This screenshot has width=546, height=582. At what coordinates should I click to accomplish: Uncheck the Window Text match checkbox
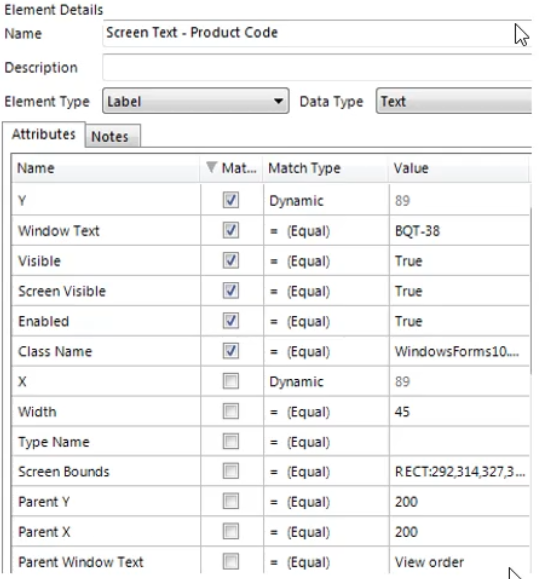231,230
